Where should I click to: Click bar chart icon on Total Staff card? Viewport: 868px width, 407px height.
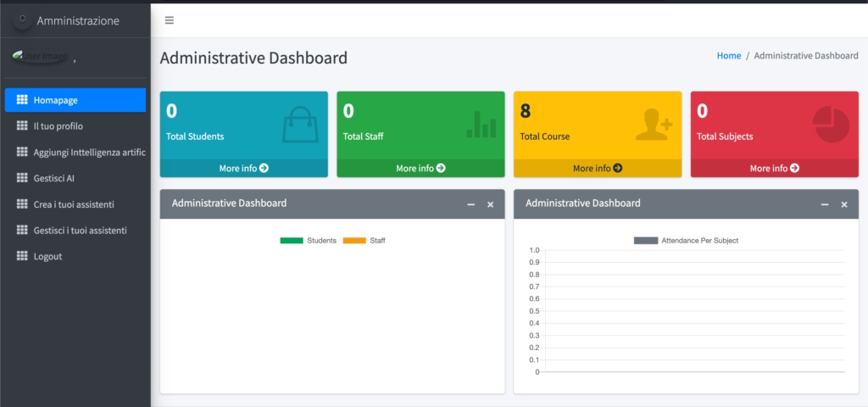coord(481,124)
